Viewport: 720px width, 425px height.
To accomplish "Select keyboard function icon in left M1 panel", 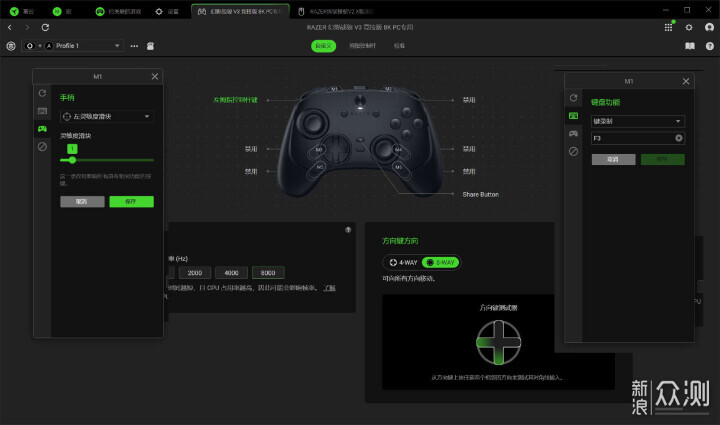I will [42, 111].
